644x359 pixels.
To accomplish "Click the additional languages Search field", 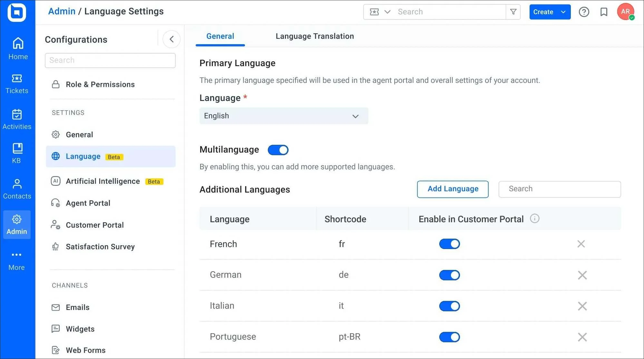I will coord(560,189).
